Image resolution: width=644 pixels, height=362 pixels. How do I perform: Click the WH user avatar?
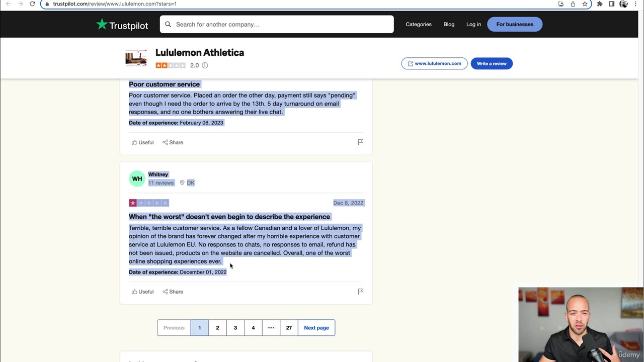pos(137,178)
